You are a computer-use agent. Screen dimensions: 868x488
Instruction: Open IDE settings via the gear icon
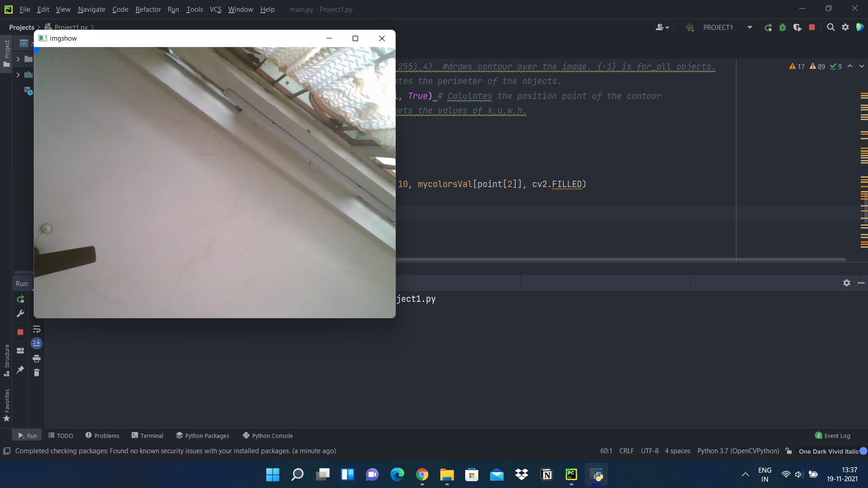coord(846,27)
